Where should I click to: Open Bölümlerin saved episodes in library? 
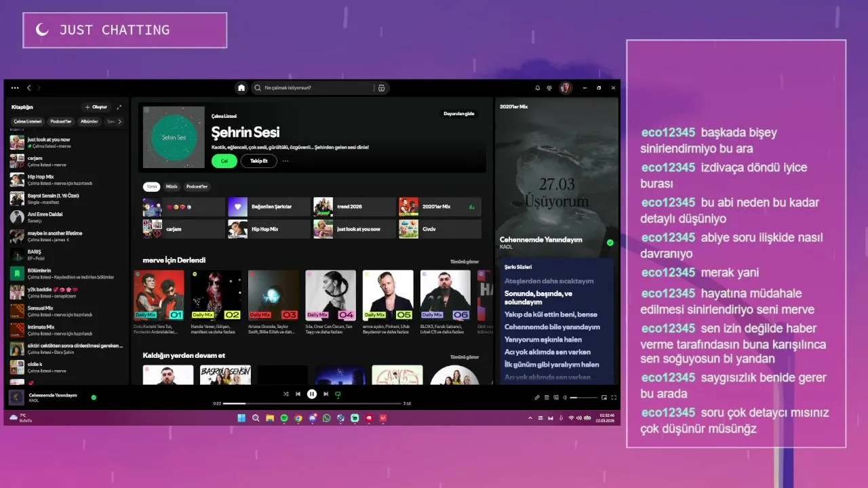pyautogui.click(x=67, y=273)
